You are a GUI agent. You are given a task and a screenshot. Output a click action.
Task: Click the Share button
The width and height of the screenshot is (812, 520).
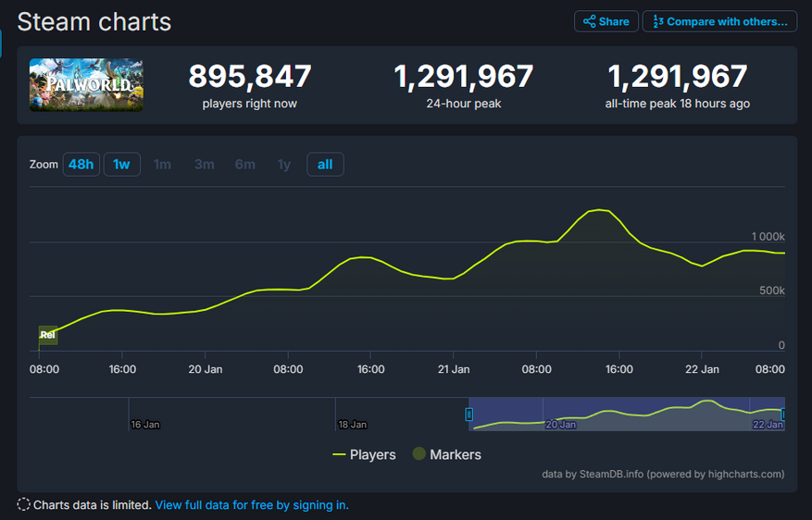(606, 21)
